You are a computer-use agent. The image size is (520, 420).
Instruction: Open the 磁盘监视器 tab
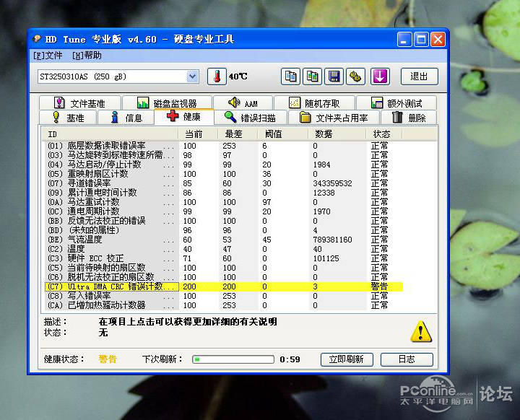click(167, 103)
